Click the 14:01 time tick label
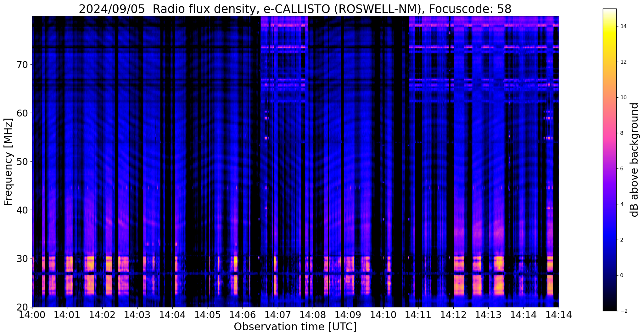 point(67,314)
